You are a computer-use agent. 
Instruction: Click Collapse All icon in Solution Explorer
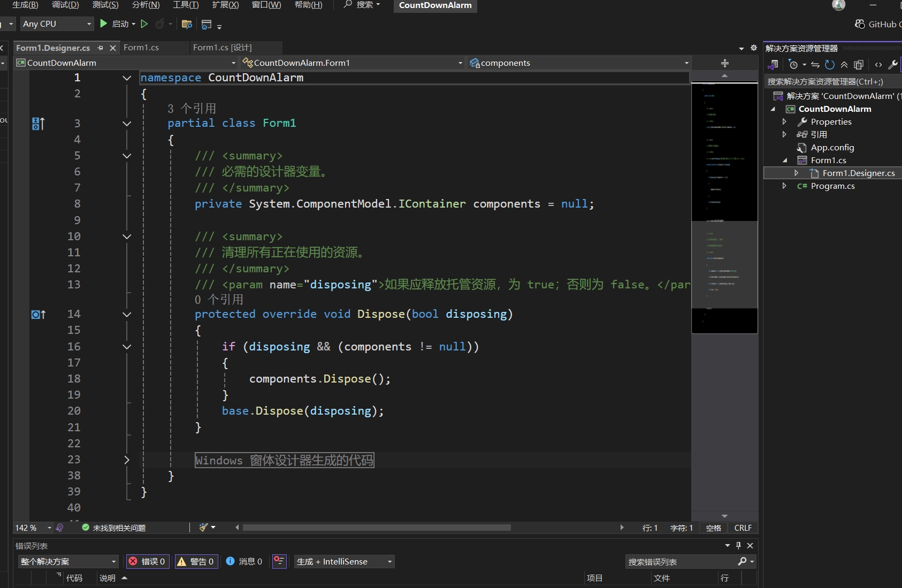[844, 65]
